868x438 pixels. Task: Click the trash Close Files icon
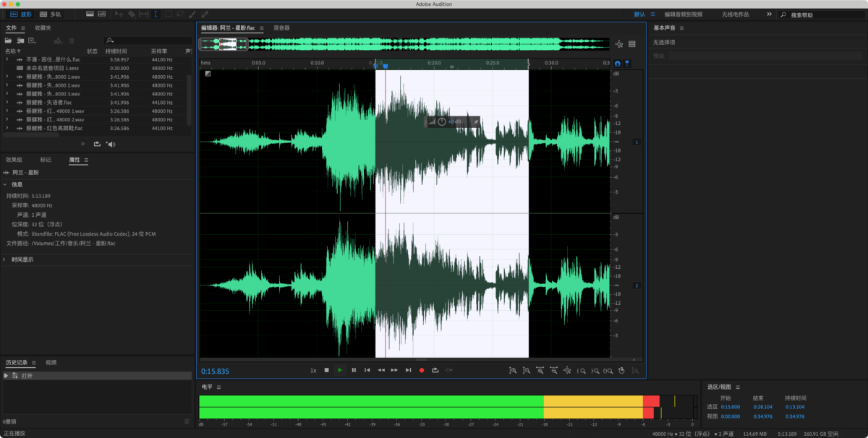pos(72,40)
